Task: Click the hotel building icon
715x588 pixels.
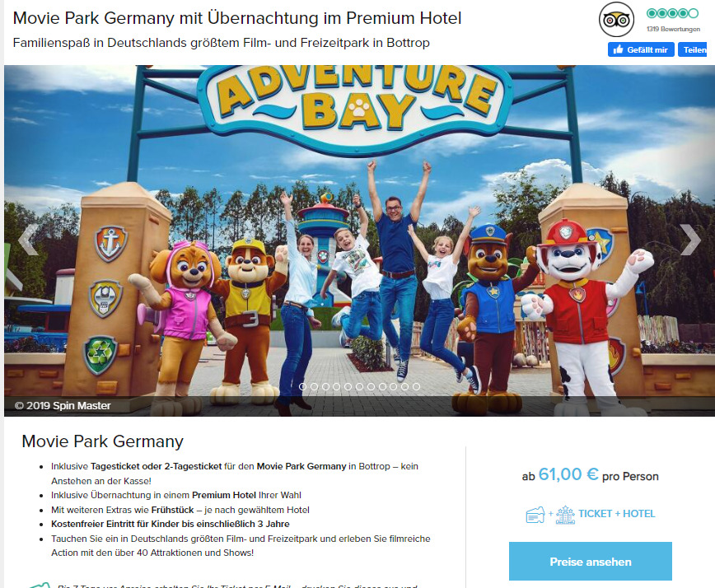Action: click(x=565, y=515)
